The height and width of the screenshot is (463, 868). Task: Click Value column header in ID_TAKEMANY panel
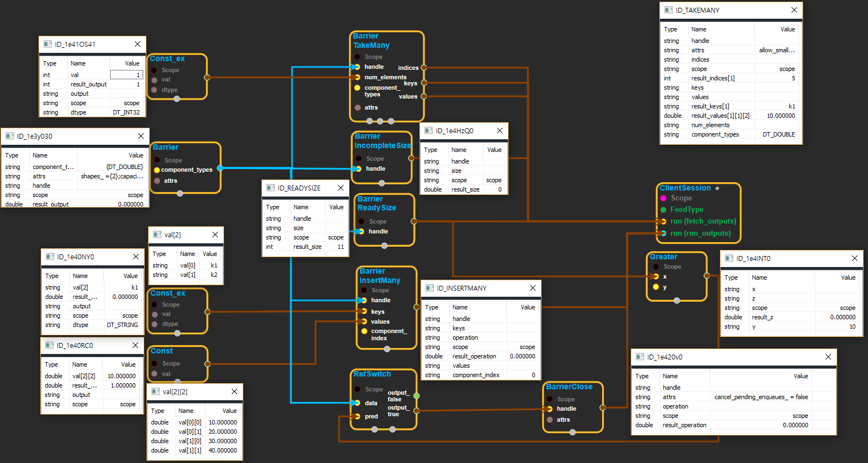[x=787, y=29]
